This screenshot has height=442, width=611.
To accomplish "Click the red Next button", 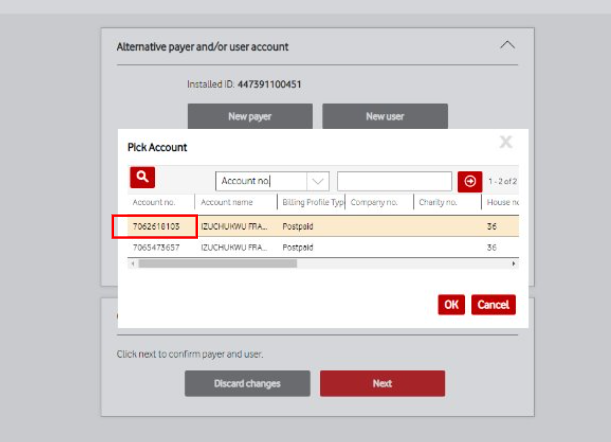I will (382, 383).
